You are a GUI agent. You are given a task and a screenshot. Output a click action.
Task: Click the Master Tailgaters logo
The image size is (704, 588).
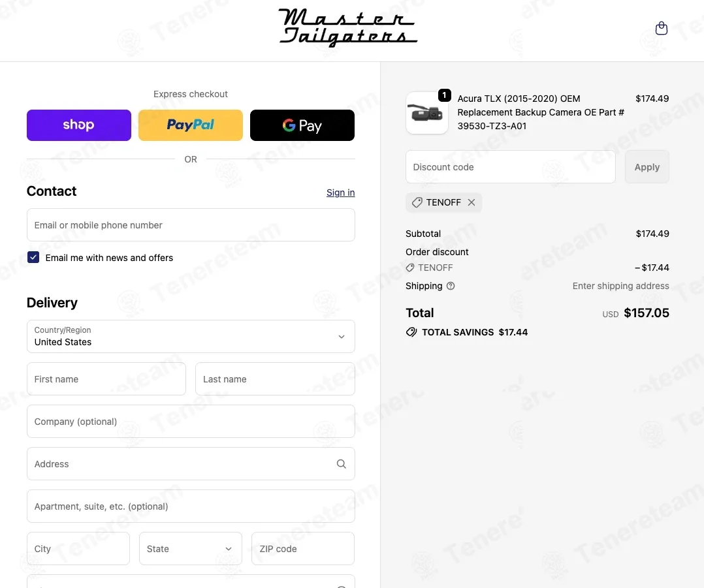348,27
